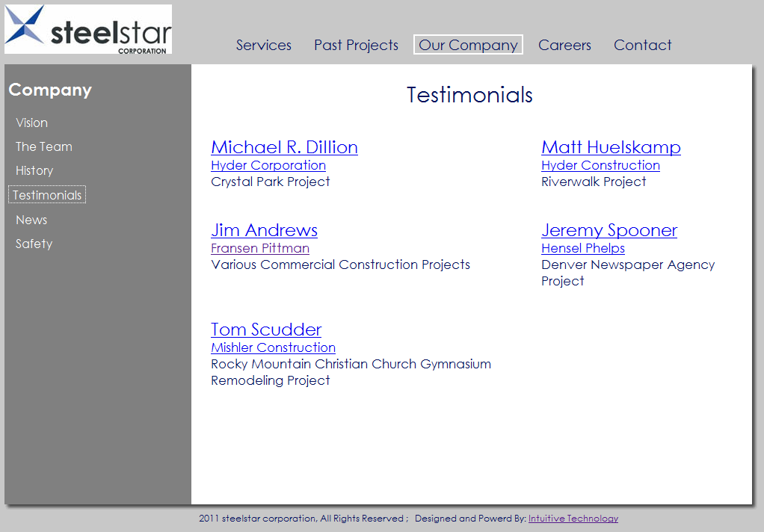Open Vision in the Company sidebar
The width and height of the screenshot is (764, 532).
pyautogui.click(x=31, y=123)
